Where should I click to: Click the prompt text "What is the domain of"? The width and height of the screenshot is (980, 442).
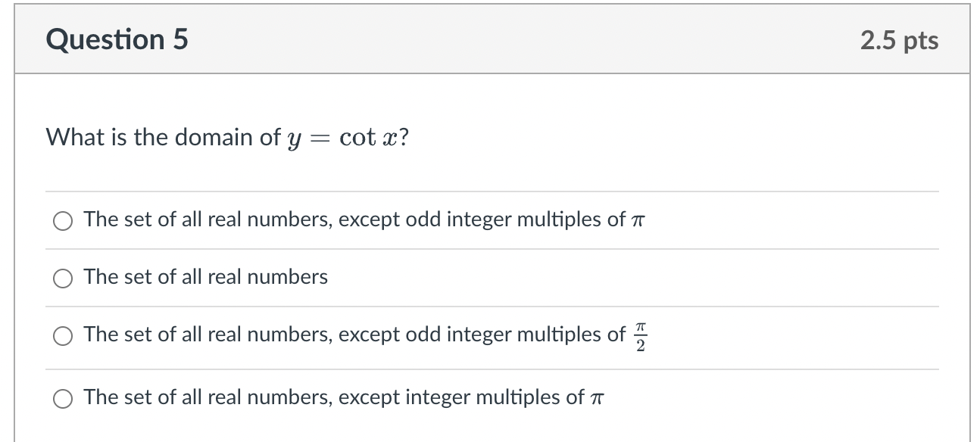tap(163, 137)
